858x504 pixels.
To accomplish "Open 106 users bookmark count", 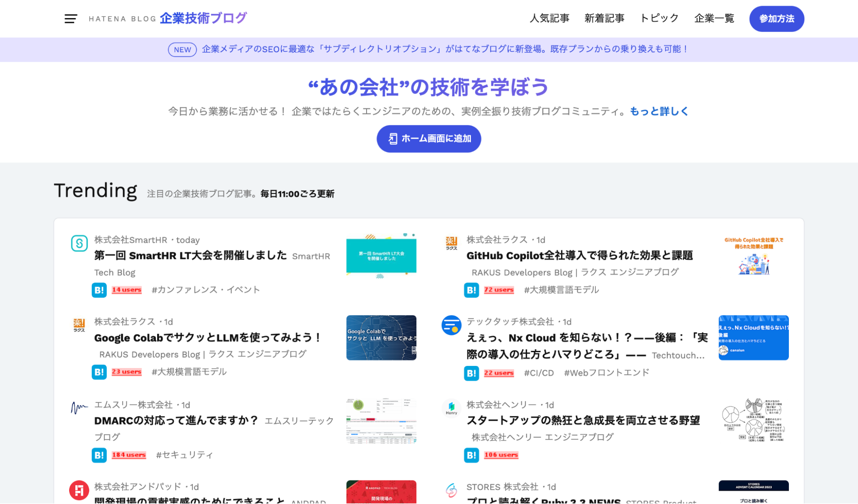I will coord(501,455).
